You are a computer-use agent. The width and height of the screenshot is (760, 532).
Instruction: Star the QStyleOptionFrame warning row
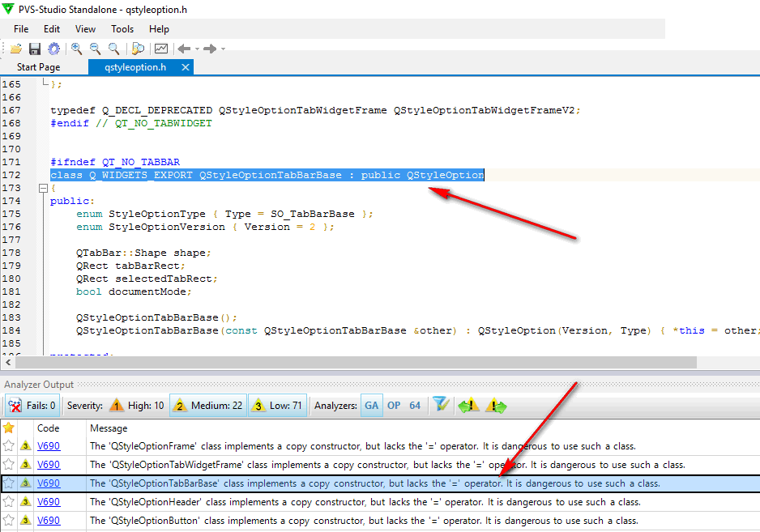(8, 445)
